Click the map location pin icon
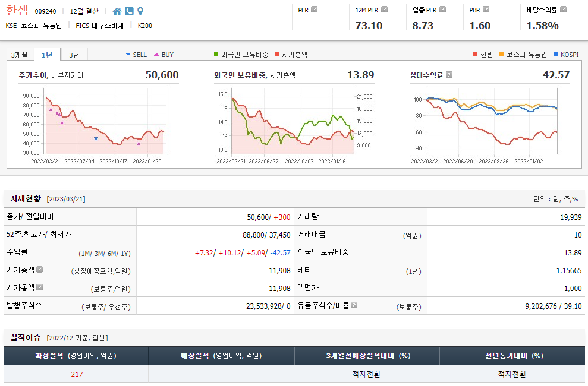The height and width of the screenshot is (386, 588). (x=140, y=11)
